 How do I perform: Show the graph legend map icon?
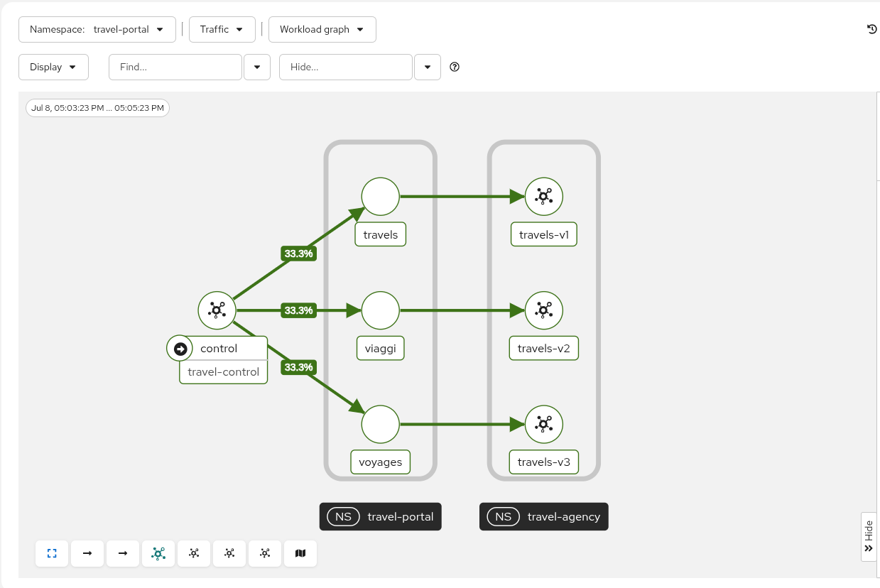300,553
